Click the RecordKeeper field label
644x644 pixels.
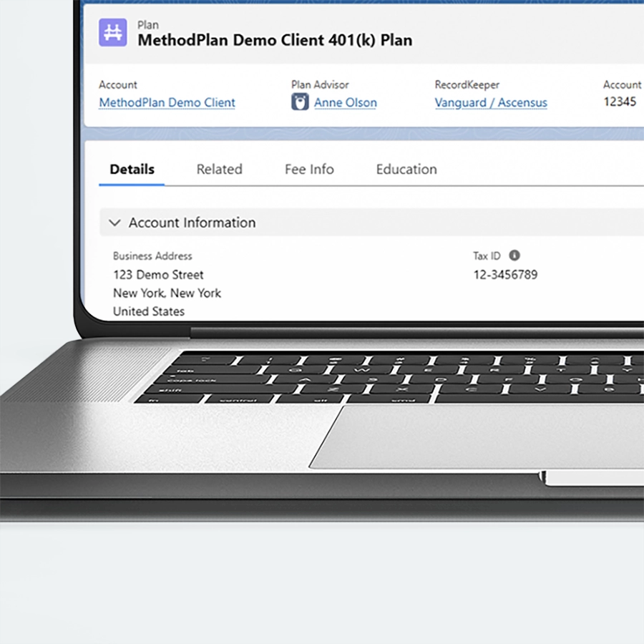point(467,84)
